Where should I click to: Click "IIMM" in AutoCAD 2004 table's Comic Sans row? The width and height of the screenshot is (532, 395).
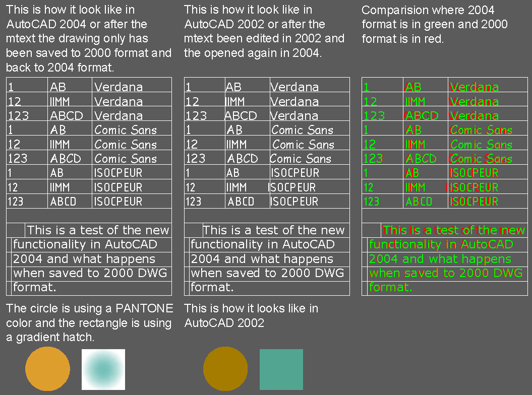coord(60,145)
